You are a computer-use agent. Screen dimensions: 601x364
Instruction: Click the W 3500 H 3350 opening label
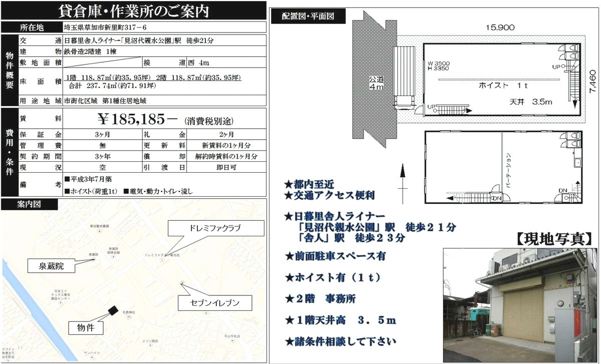click(x=439, y=66)
